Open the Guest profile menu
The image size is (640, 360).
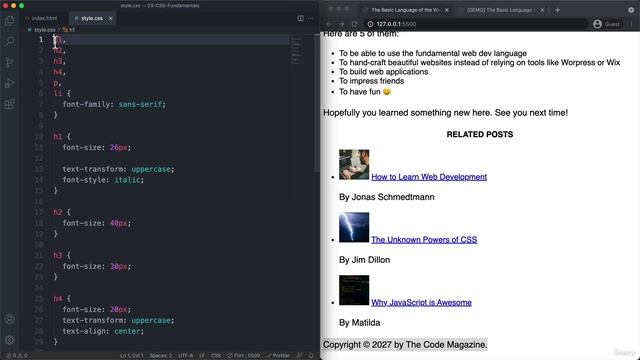pyautogui.click(x=607, y=24)
